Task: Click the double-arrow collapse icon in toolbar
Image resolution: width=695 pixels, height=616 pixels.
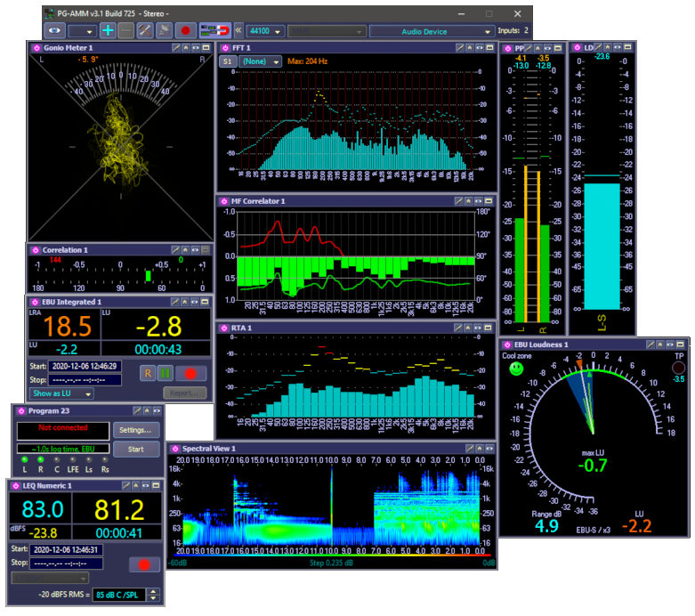Action: tap(238, 30)
